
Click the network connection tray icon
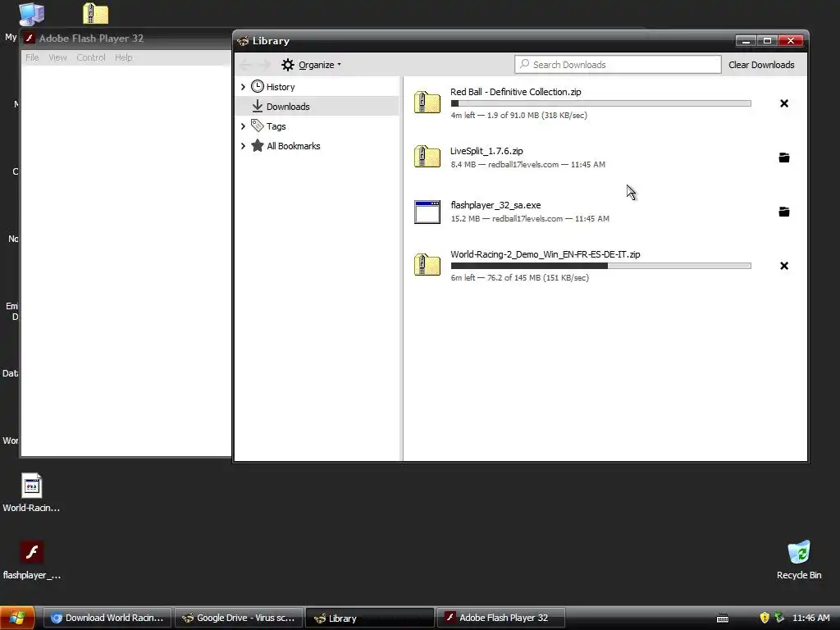coord(779,618)
